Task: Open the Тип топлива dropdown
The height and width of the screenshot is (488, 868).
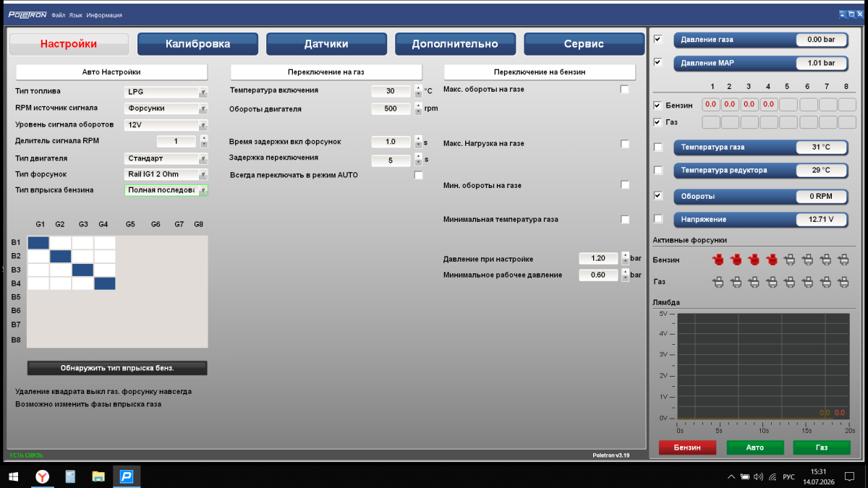Action: pos(166,92)
